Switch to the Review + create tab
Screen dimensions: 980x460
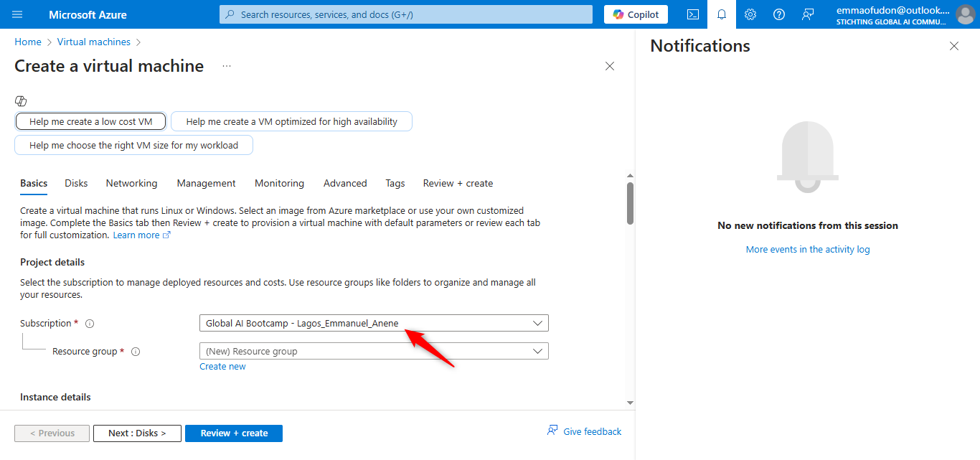[458, 183]
